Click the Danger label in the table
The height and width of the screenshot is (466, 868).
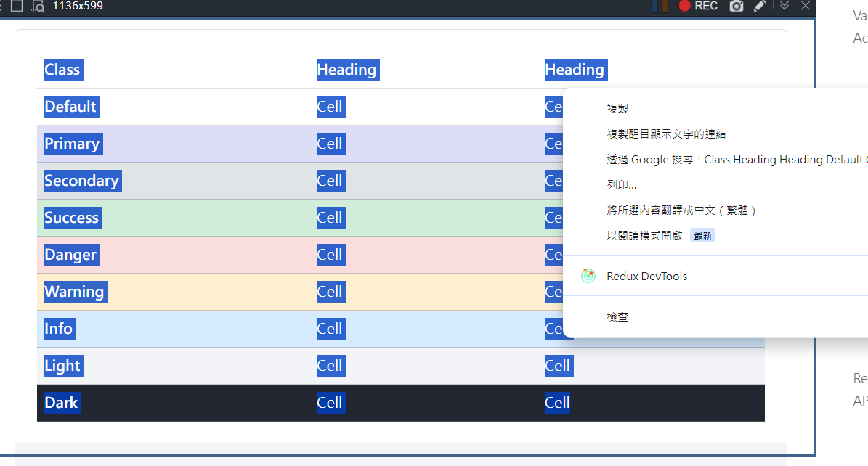[70, 255]
